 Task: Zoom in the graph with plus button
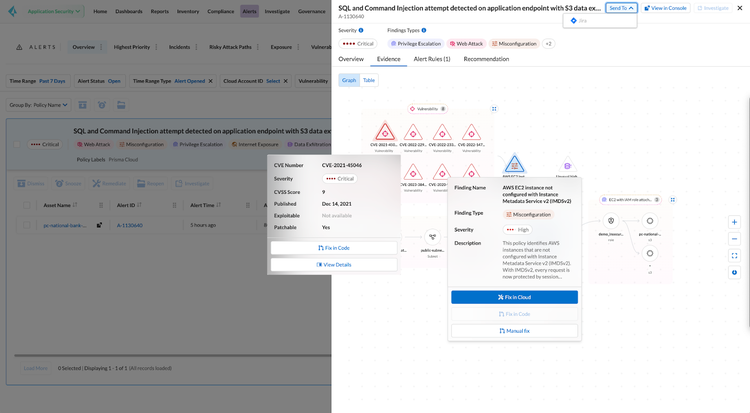734,222
